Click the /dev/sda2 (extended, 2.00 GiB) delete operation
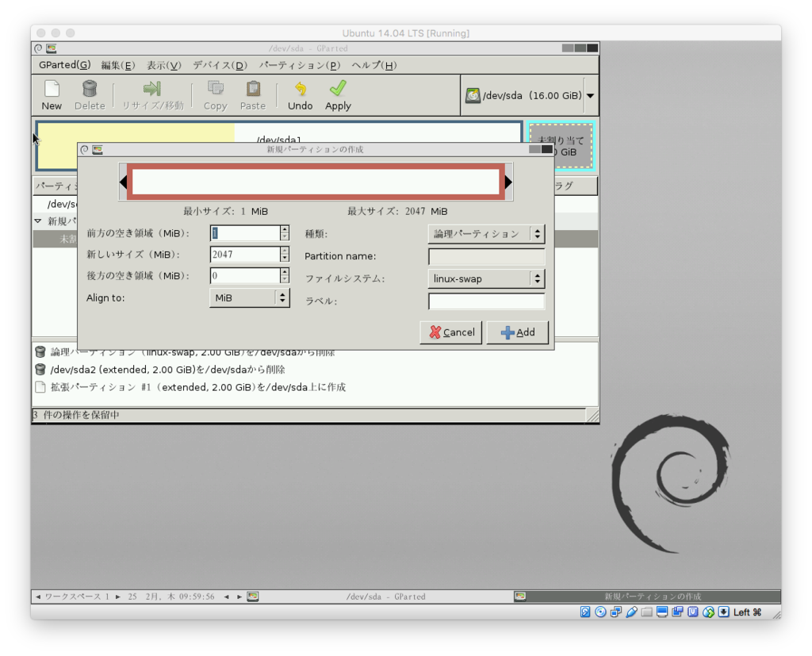This screenshot has height=656, width=812. [x=168, y=370]
